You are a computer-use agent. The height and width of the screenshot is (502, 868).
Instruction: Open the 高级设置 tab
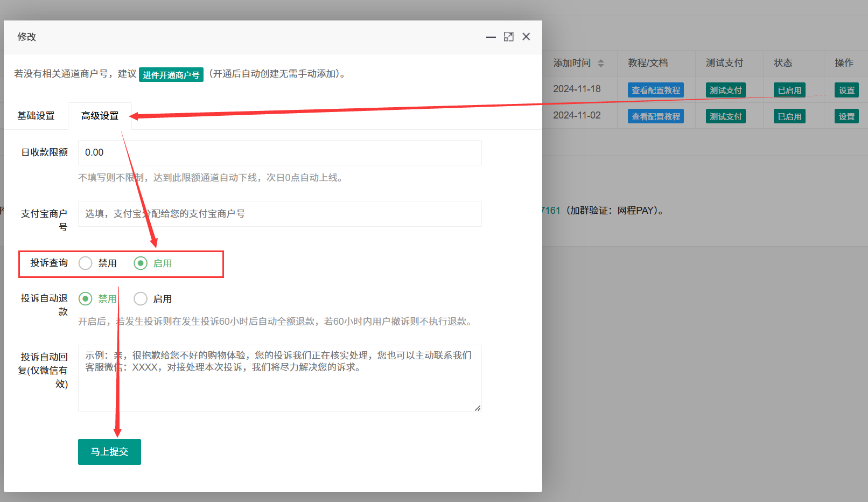point(100,116)
